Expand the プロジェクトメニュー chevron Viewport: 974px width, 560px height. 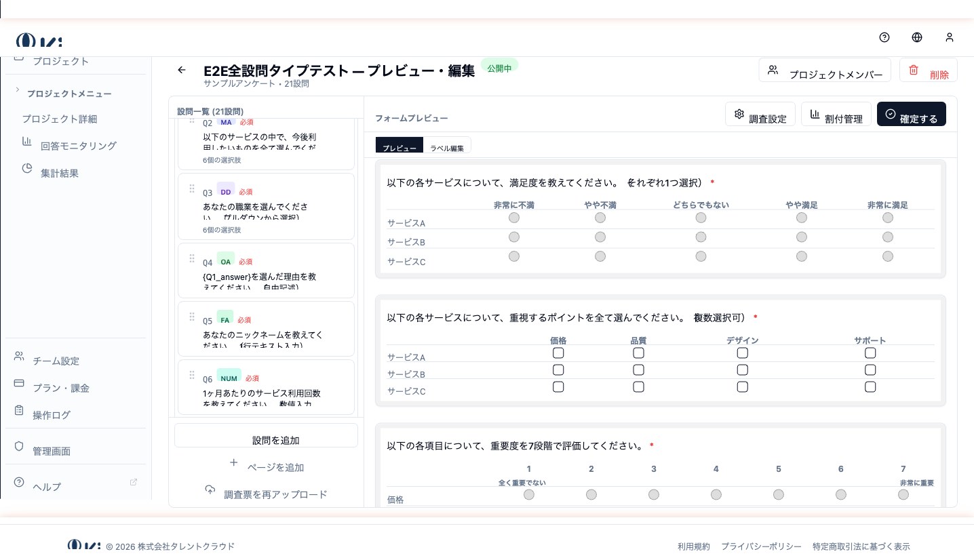[x=18, y=90]
